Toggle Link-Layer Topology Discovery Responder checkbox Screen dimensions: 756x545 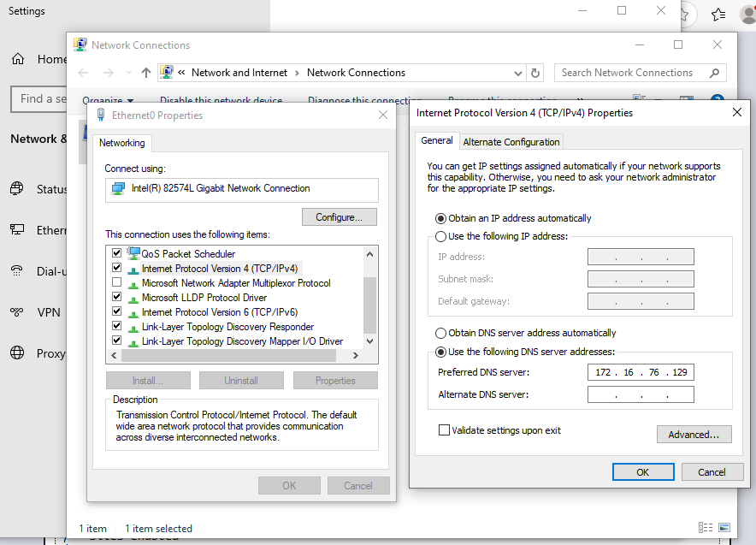[x=116, y=326]
